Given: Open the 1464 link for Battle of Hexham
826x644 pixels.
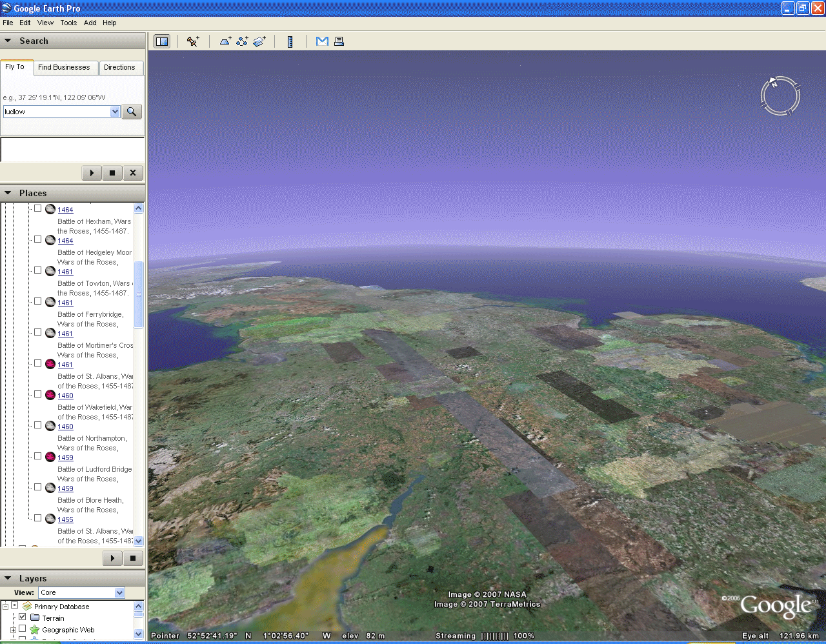Looking at the screenshot, I should (65, 210).
